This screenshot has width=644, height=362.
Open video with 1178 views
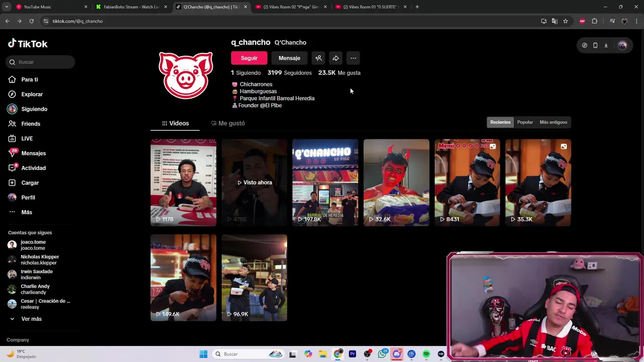click(x=183, y=183)
